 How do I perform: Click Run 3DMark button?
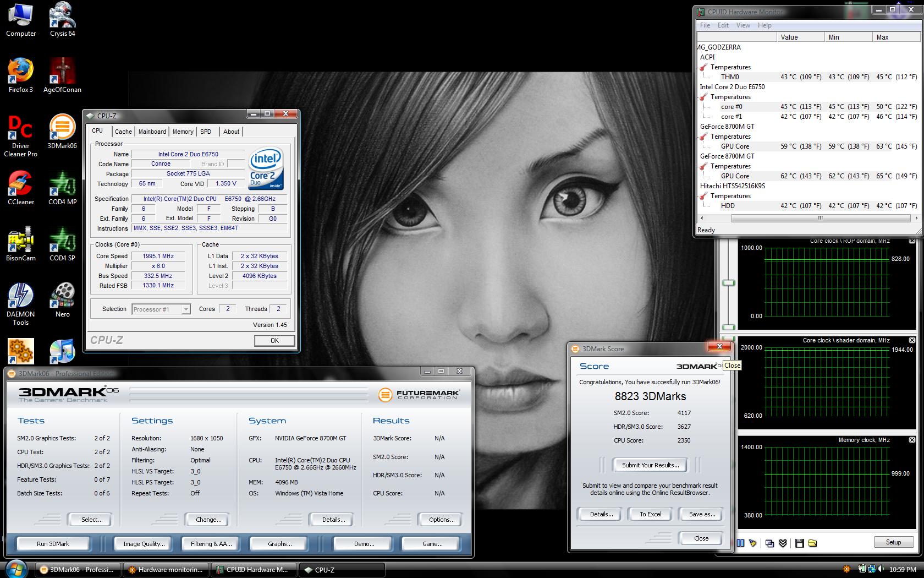(x=53, y=544)
